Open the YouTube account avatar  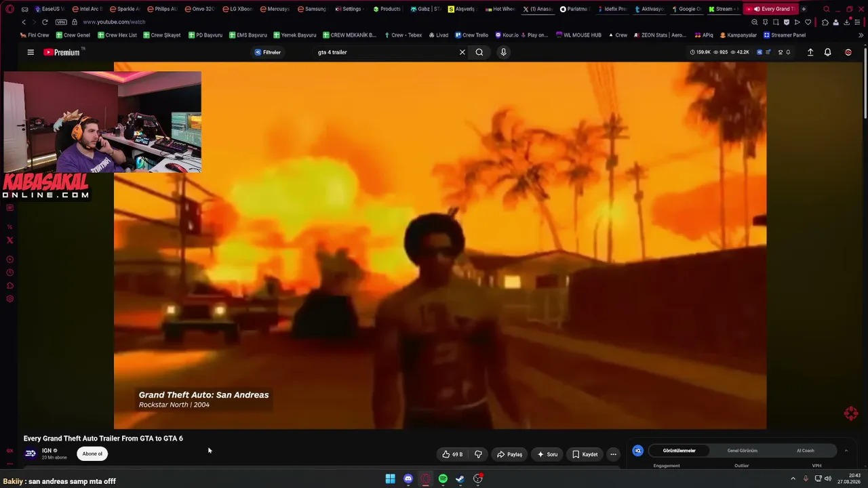(848, 52)
